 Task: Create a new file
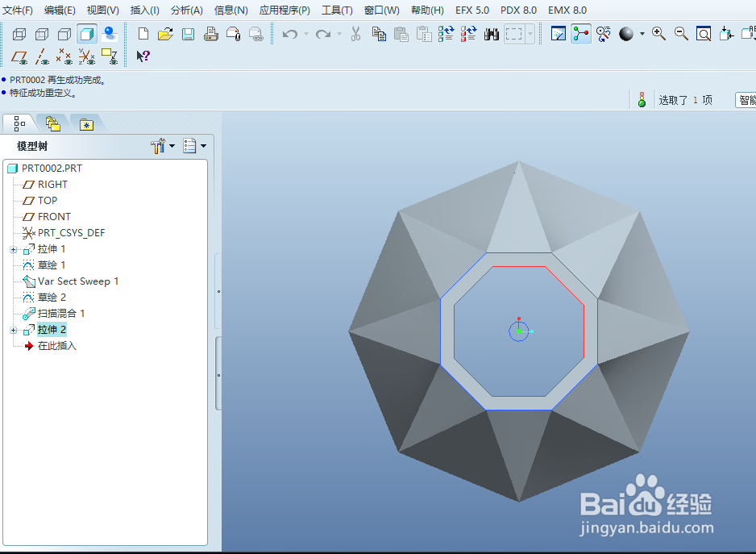(143, 34)
